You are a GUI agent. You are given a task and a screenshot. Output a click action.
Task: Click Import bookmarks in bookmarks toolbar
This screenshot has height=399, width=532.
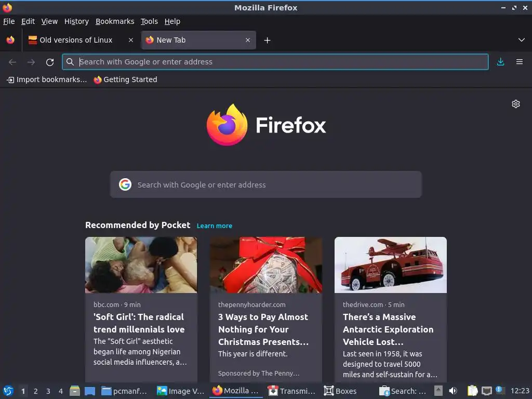47,79
